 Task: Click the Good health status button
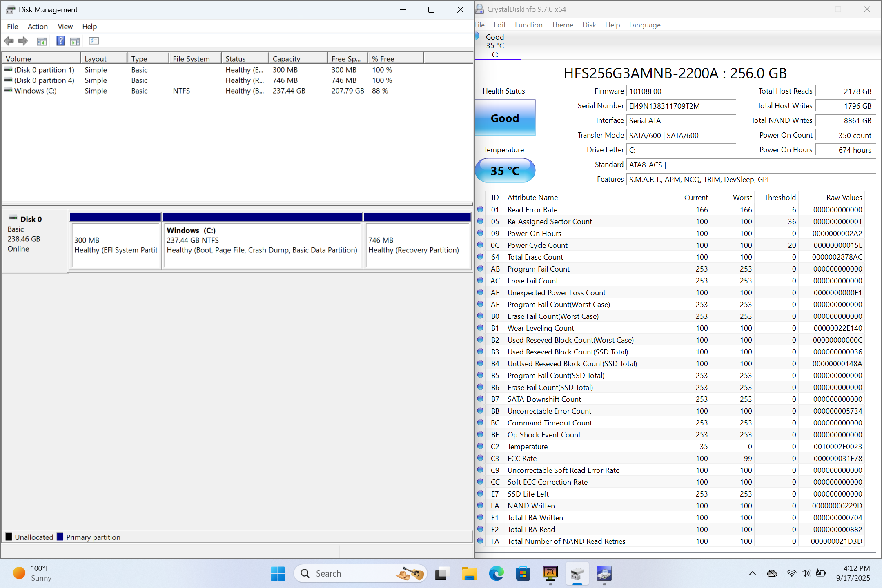[505, 118]
